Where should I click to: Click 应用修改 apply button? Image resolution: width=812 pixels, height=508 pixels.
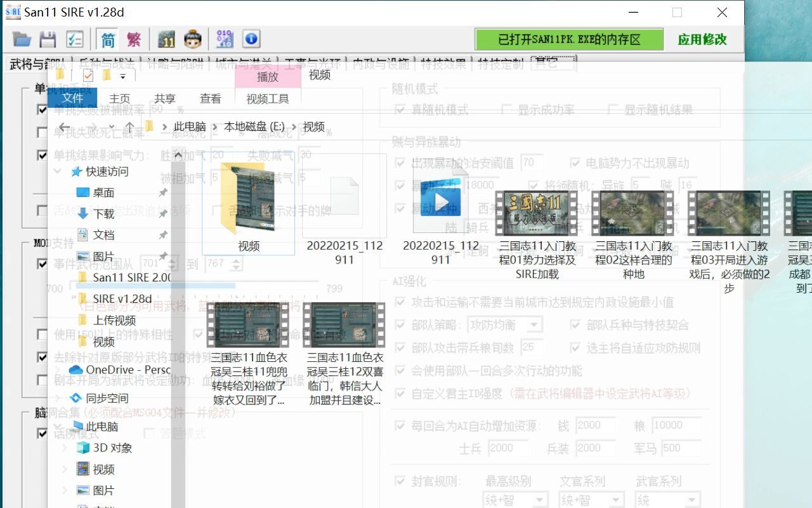702,39
